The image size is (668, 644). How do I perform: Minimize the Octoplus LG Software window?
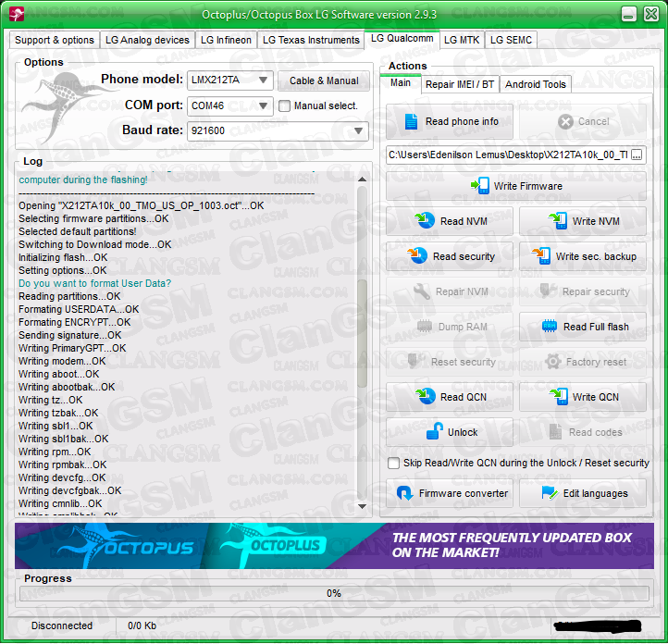click(628, 14)
